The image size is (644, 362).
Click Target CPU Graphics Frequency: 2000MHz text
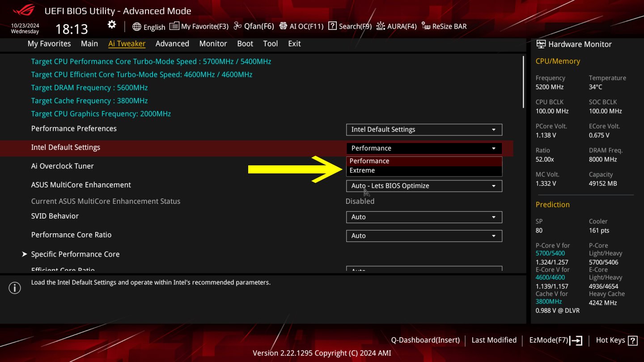pyautogui.click(x=101, y=114)
